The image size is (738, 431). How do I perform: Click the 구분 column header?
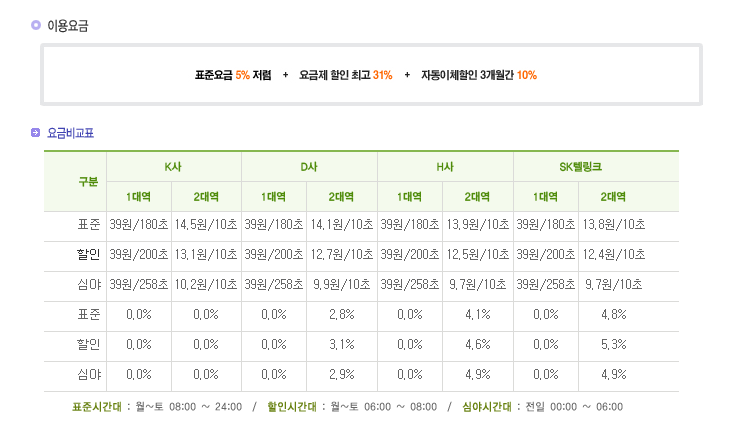tap(88, 181)
